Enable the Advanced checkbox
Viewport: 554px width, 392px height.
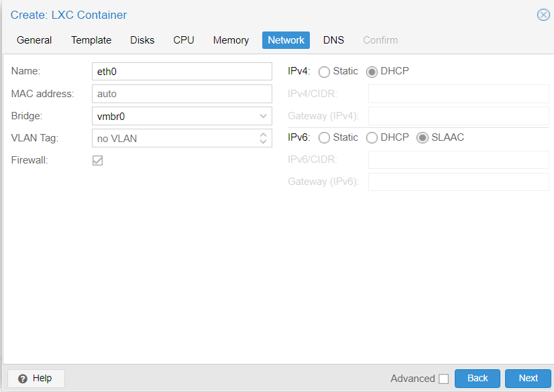pos(444,378)
